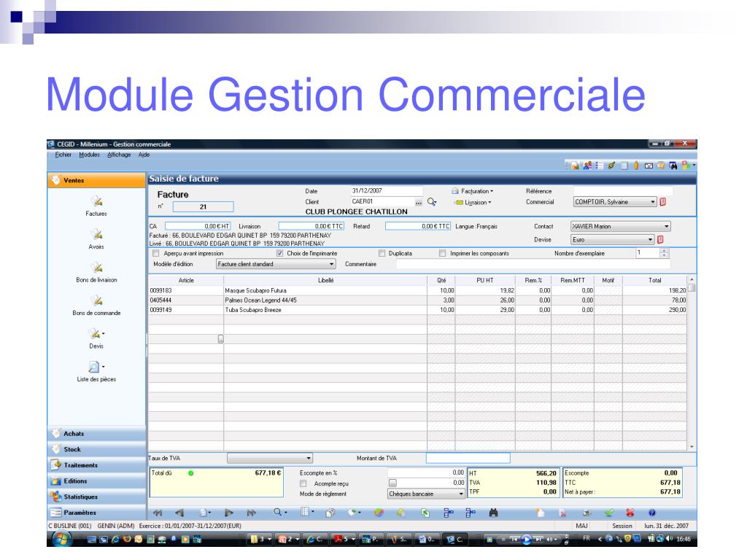Select the row Tuba Scubapro Breeze

click(x=418, y=309)
